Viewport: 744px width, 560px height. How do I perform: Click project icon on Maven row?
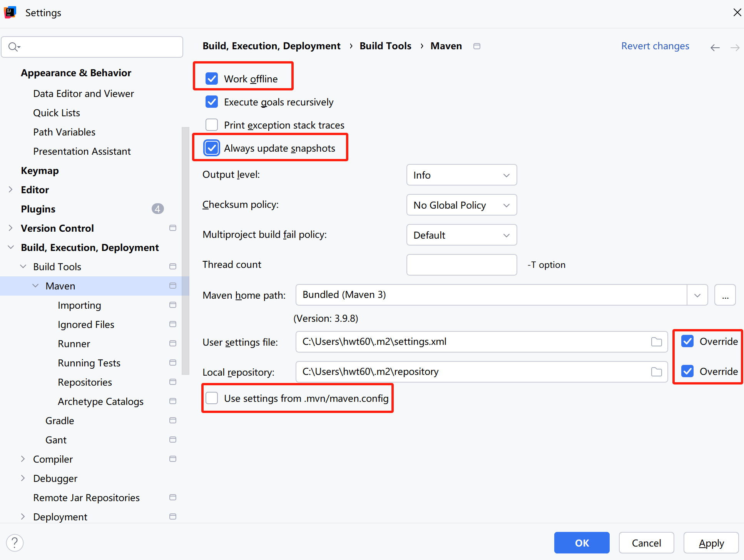point(173,286)
